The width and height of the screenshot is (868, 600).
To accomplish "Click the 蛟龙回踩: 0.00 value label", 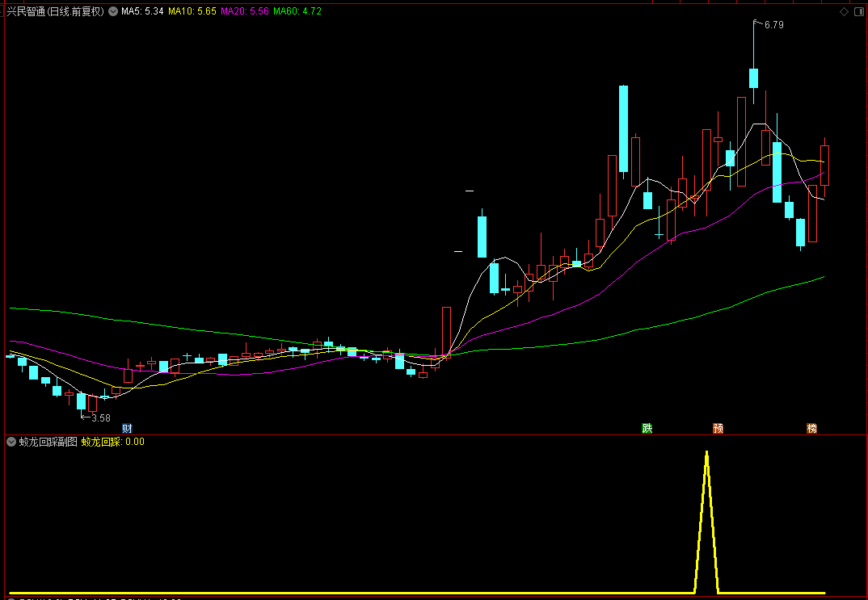I will (x=113, y=441).
